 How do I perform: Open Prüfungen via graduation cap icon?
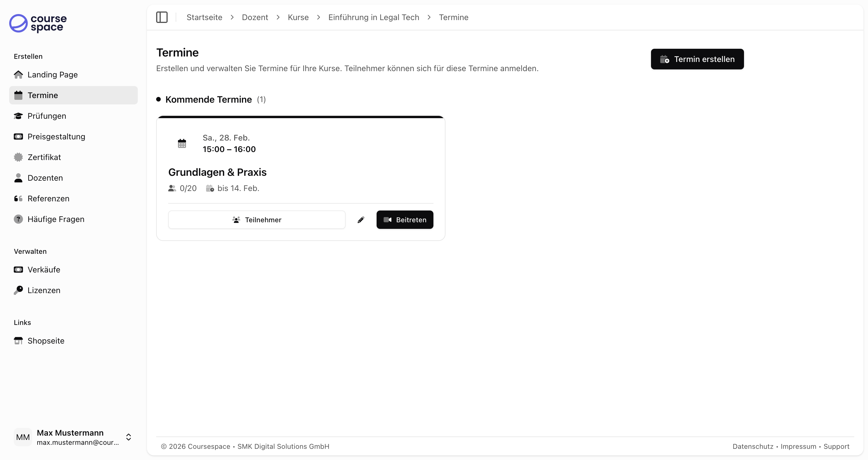[x=18, y=116]
